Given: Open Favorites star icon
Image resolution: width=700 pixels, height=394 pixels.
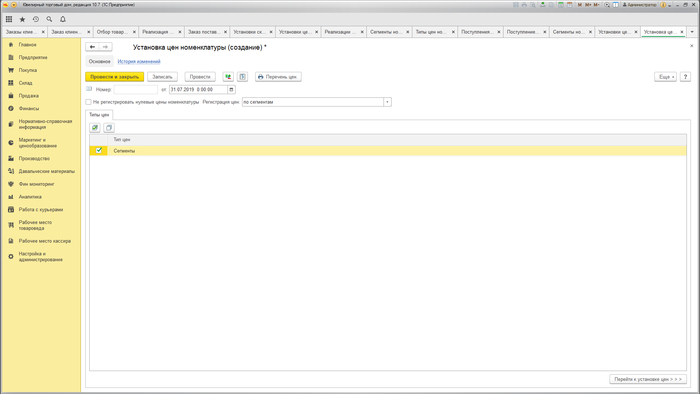Looking at the screenshot, I should (x=22, y=19).
